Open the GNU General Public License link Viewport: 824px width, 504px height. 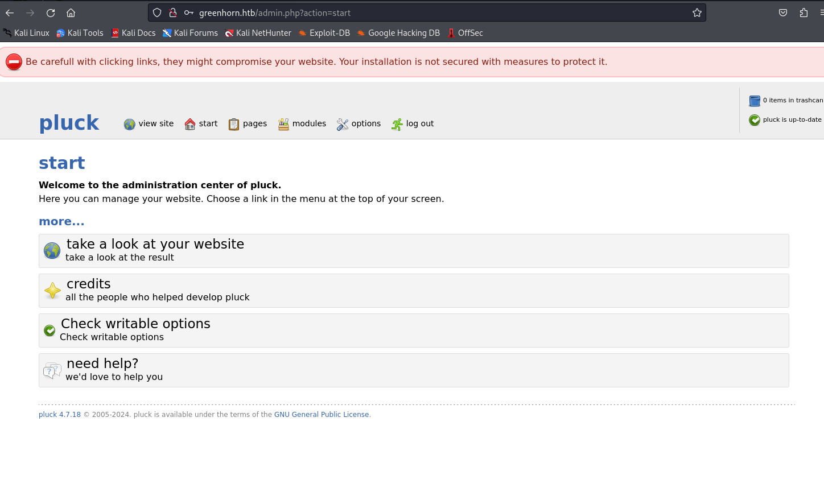point(322,415)
